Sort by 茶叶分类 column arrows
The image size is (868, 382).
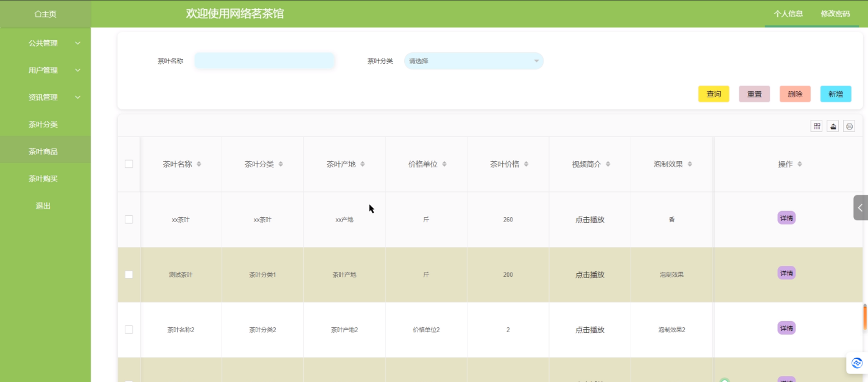click(281, 164)
